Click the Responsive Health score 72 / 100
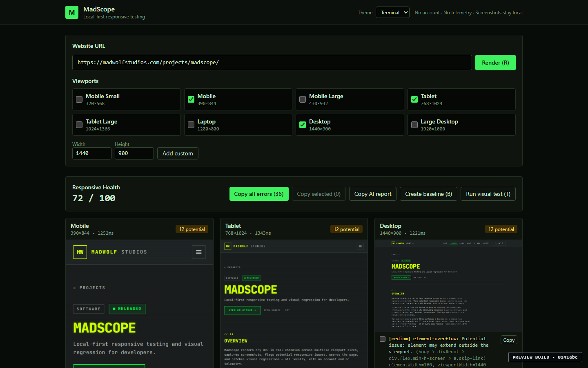Image resolution: width=588 pixels, height=368 pixels. 94,198
